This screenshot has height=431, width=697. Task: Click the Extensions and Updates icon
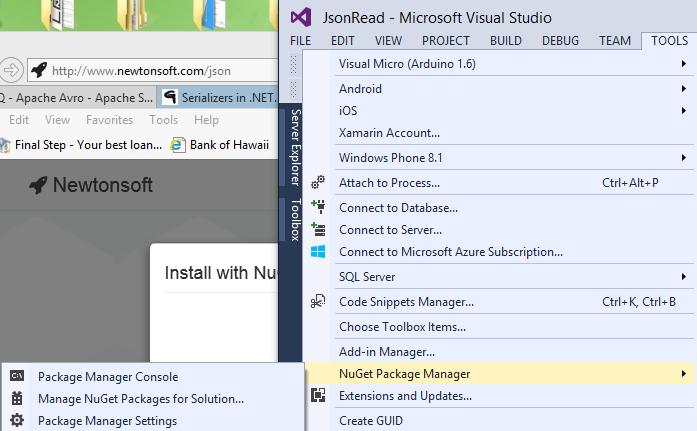(x=318, y=395)
